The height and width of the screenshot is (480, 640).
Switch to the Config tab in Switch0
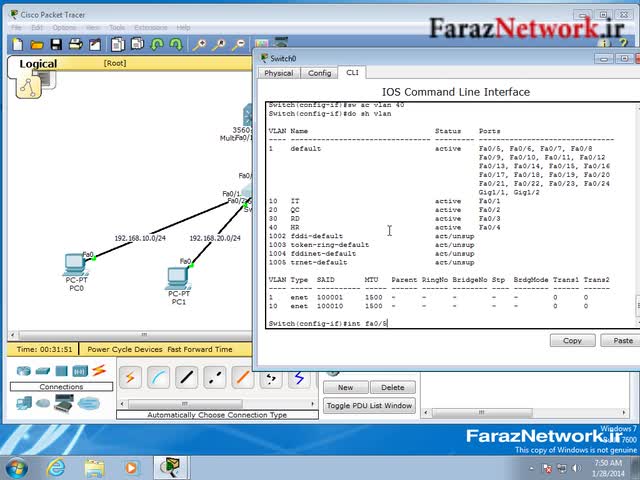click(319, 73)
